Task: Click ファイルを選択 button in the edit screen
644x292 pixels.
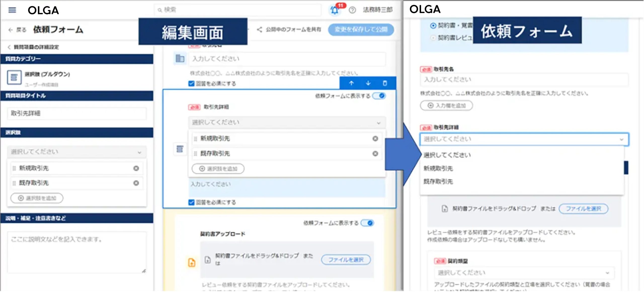Action: pyautogui.click(x=346, y=260)
